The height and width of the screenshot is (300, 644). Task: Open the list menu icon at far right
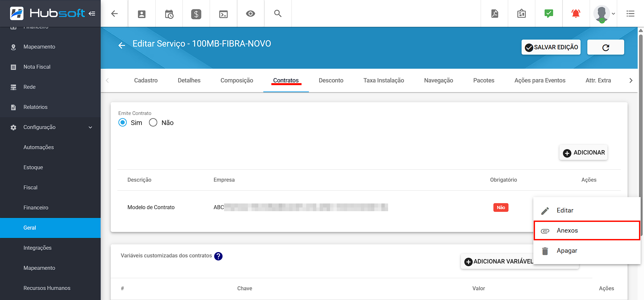631,14
